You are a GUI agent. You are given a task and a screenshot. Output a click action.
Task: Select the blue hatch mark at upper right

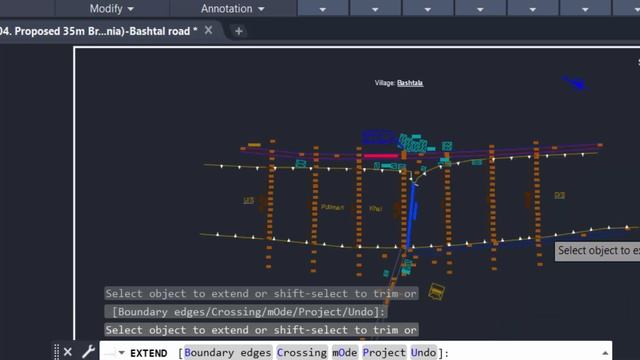click(x=575, y=82)
